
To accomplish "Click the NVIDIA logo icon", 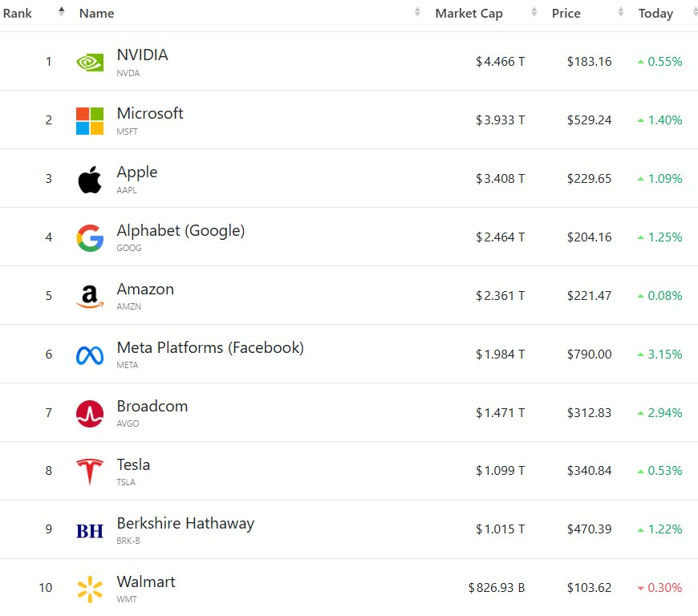I will point(90,63).
